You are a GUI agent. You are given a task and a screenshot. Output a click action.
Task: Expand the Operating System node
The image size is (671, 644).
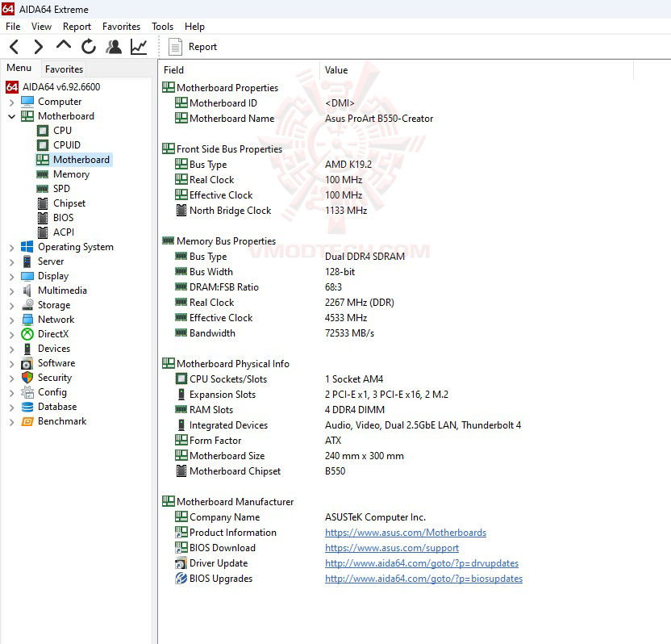pos(11,248)
